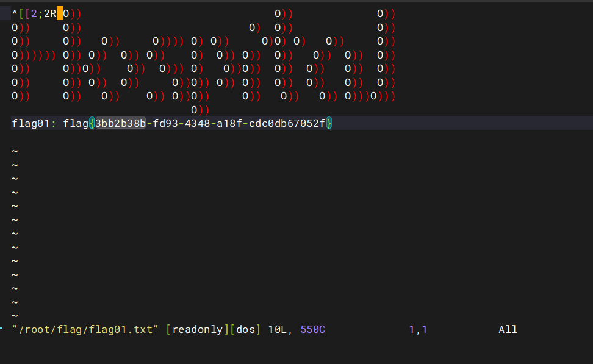Click the first tilde empty-line marker
This screenshot has width=593, height=364.
pyautogui.click(x=15, y=151)
